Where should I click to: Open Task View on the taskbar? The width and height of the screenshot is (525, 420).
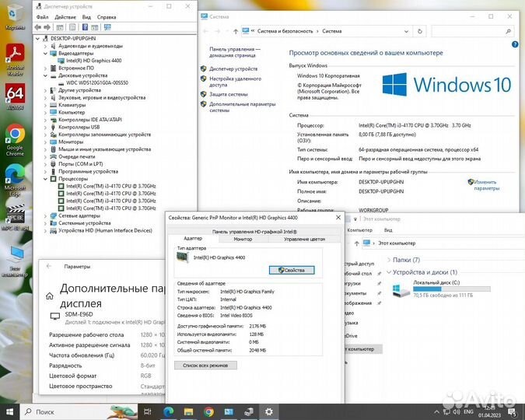pos(148,411)
